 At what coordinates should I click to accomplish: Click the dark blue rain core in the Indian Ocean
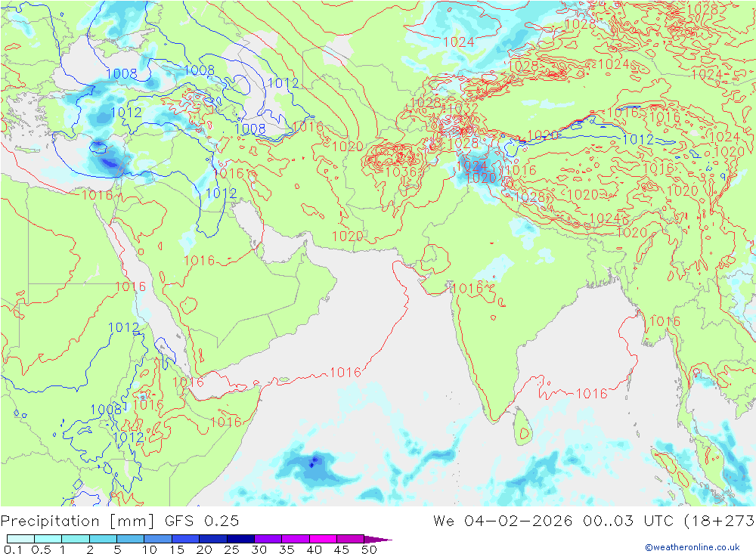tap(314, 462)
